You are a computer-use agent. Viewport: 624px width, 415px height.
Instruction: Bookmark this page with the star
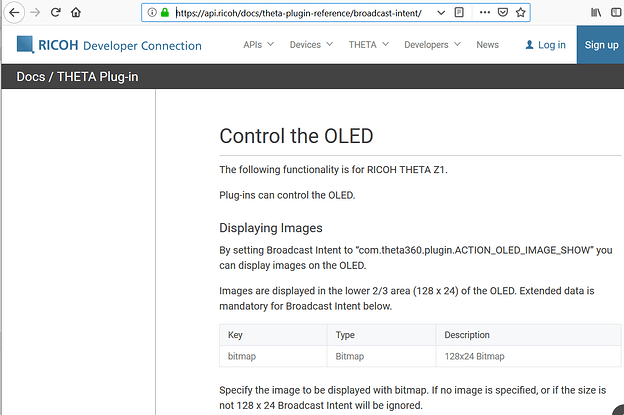(521, 14)
